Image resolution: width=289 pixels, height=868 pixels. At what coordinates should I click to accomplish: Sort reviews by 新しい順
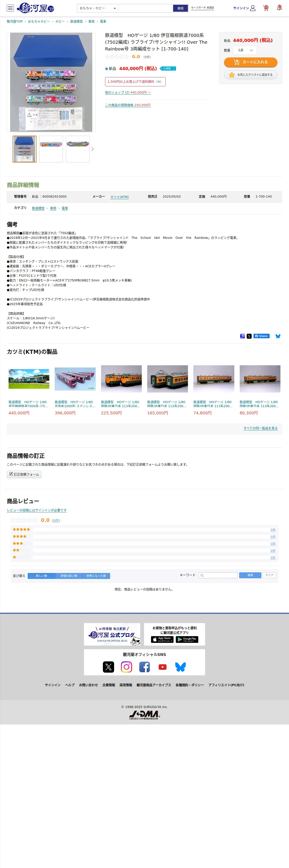click(x=41, y=576)
